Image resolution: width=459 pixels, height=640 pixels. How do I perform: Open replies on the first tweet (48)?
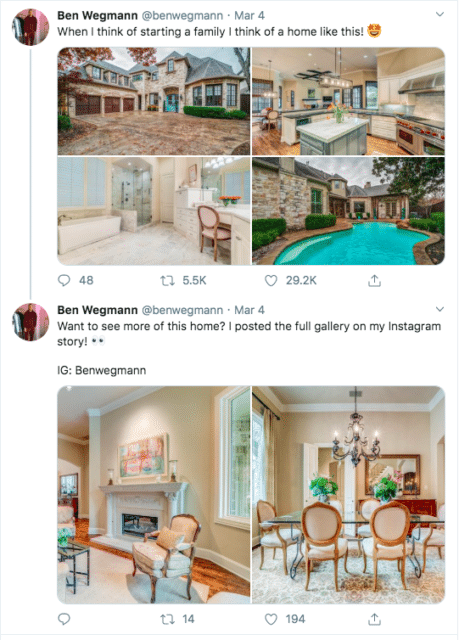(75, 280)
